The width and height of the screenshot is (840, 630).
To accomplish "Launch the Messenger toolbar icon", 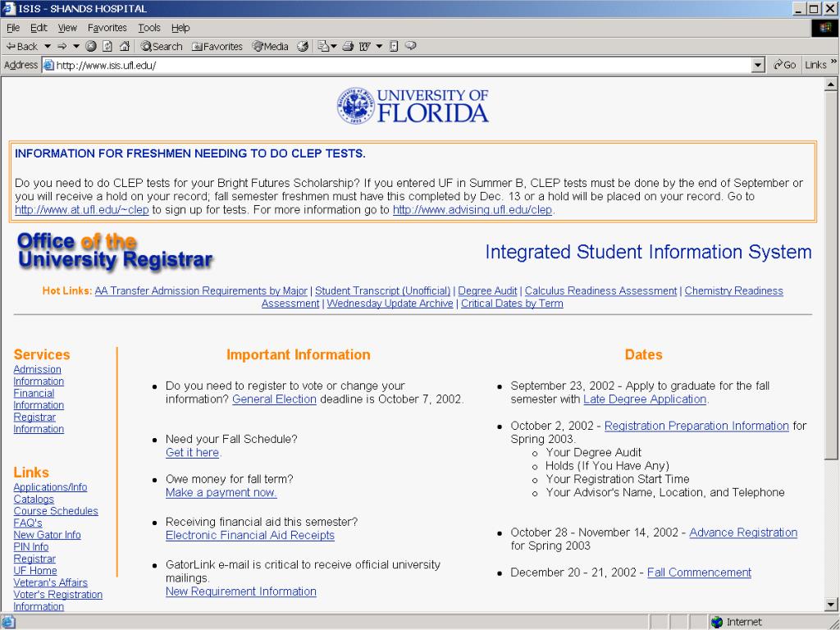I will pos(410,46).
